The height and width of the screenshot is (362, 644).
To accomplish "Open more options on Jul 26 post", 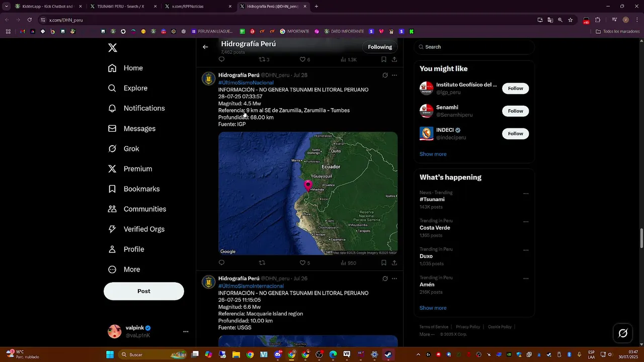I will pyautogui.click(x=394, y=279).
